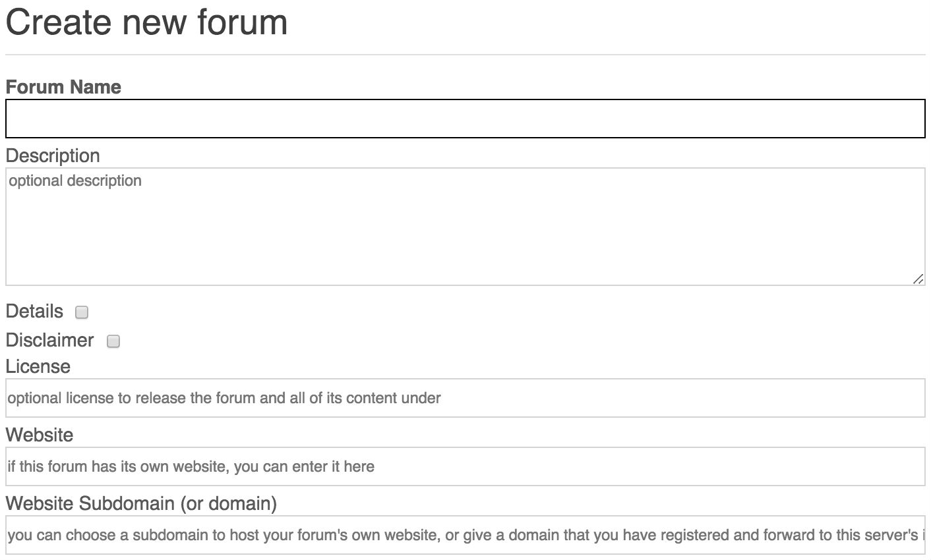Click 'you can choose a subdomain' placeholder text

466,535
